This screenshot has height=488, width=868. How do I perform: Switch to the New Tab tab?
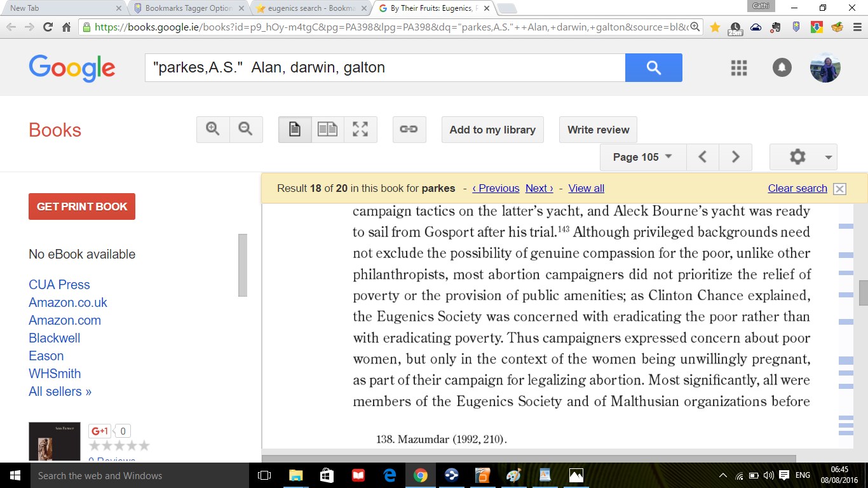pos(64,8)
